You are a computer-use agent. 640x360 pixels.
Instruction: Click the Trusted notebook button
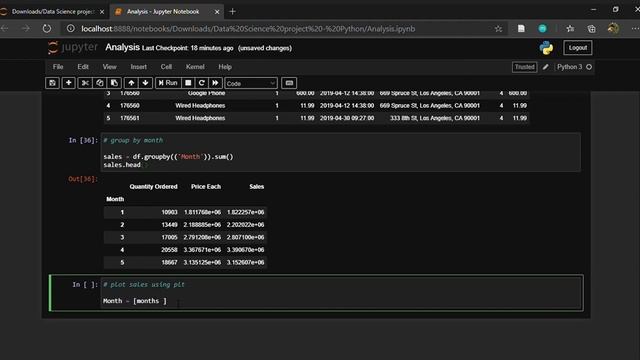(524, 67)
